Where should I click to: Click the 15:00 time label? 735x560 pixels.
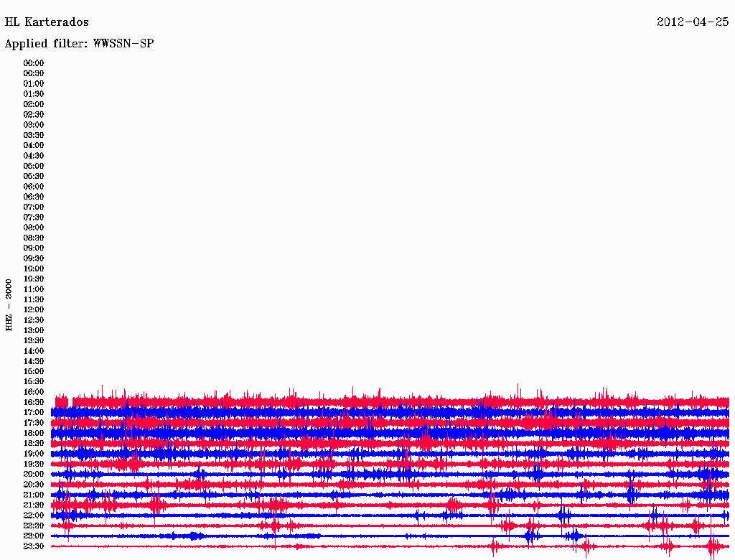(x=33, y=371)
